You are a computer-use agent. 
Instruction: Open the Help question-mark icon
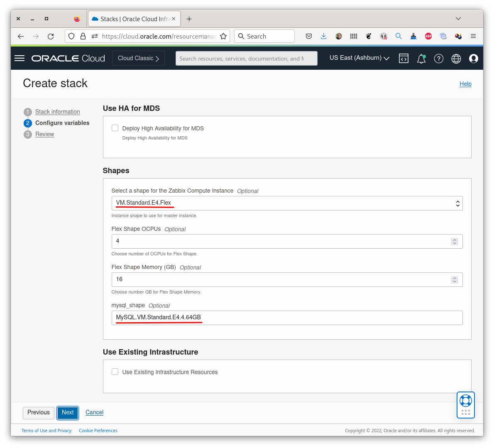click(439, 59)
